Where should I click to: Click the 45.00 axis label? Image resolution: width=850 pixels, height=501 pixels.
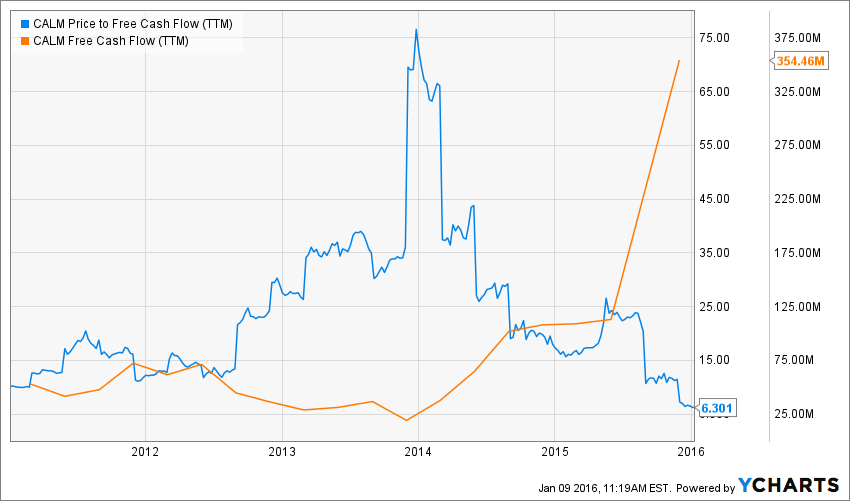[715, 199]
